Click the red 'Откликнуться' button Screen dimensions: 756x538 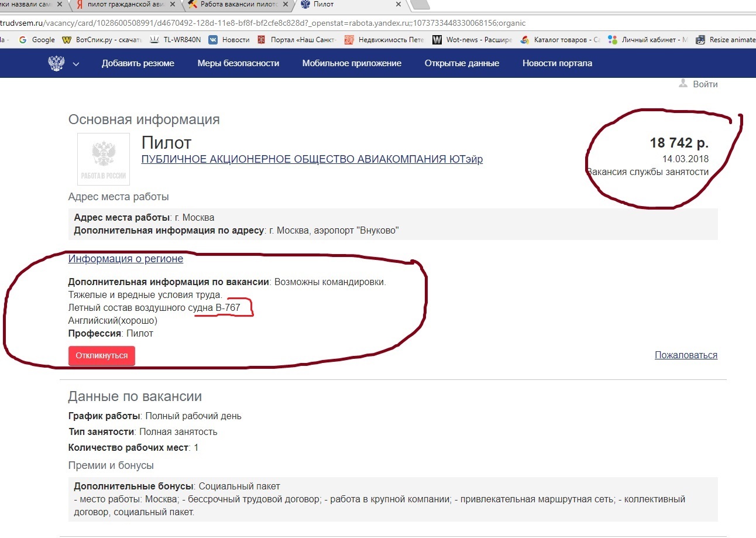102,355
